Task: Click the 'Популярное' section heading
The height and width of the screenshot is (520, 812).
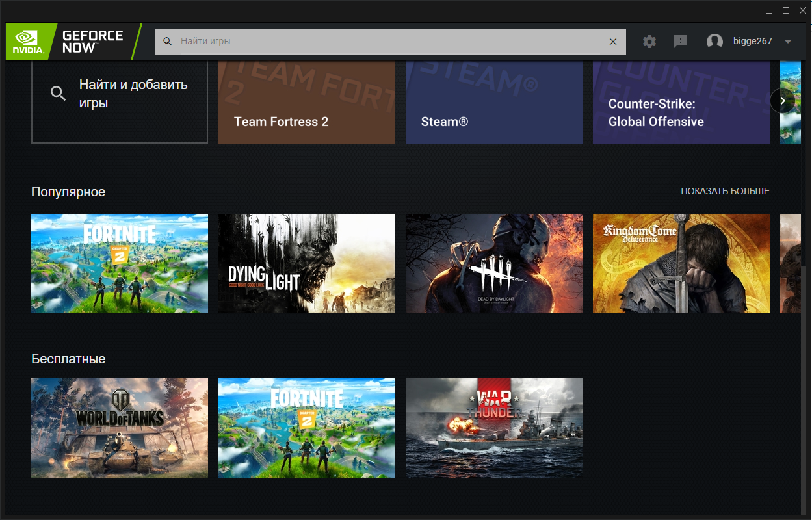Action: tap(68, 192)
